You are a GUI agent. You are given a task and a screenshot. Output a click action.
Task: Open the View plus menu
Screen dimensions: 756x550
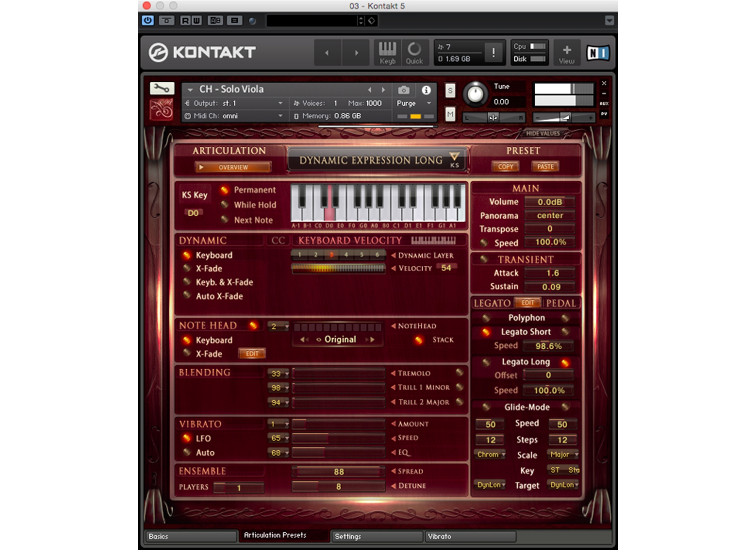coord(567,53)
